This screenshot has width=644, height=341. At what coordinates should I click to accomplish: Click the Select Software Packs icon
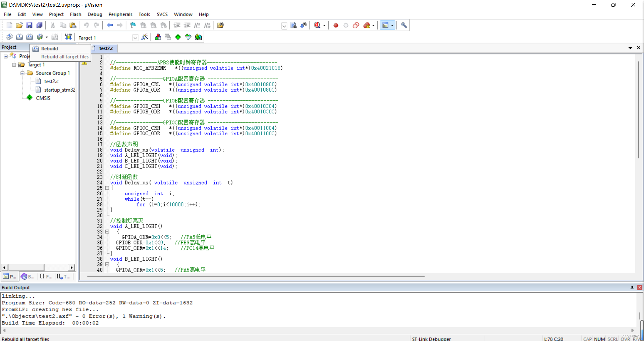point(188,37)
